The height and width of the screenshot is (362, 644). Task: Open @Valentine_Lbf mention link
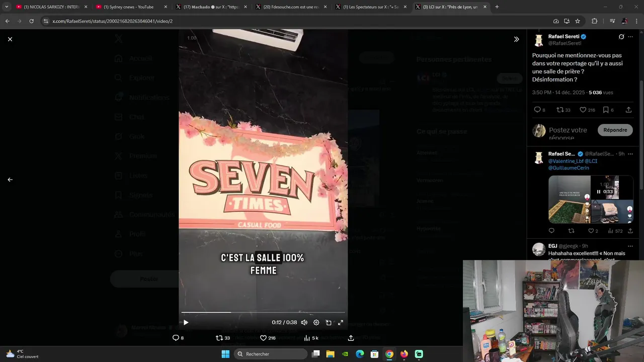click(566, 161)
